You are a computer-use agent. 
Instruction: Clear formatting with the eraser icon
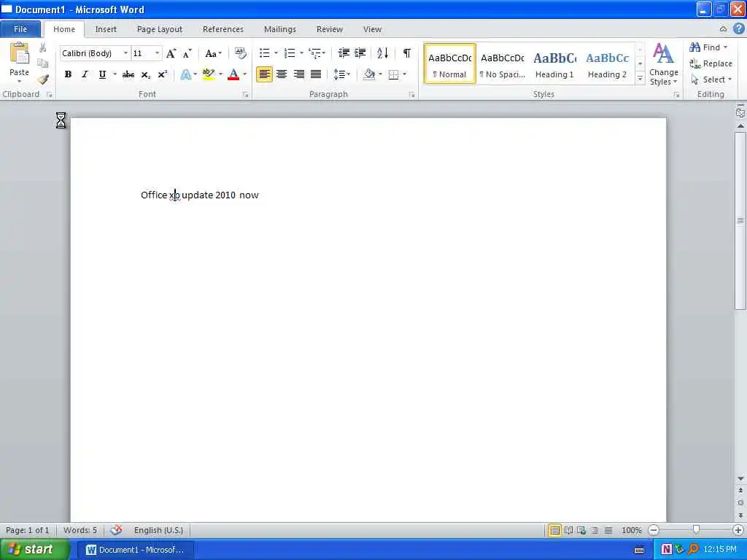tap(240, 52)
